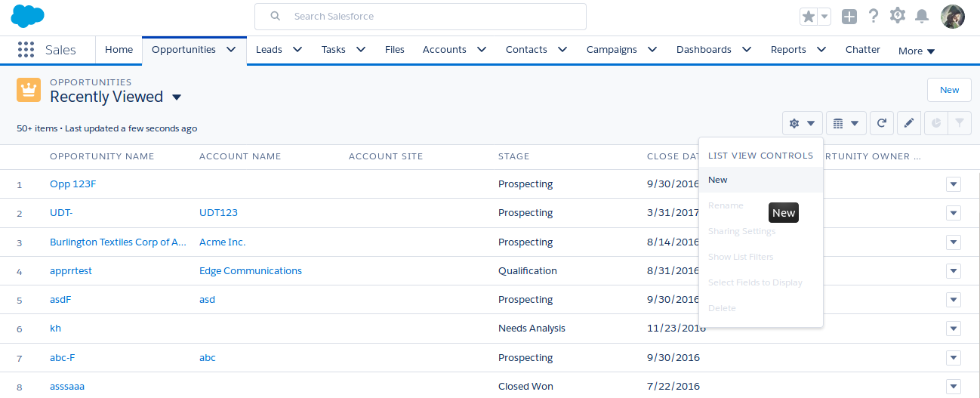Viewport: 980px width, 398px height.
Task: Switch to the Chatter tab
Action: pos(862,50)
